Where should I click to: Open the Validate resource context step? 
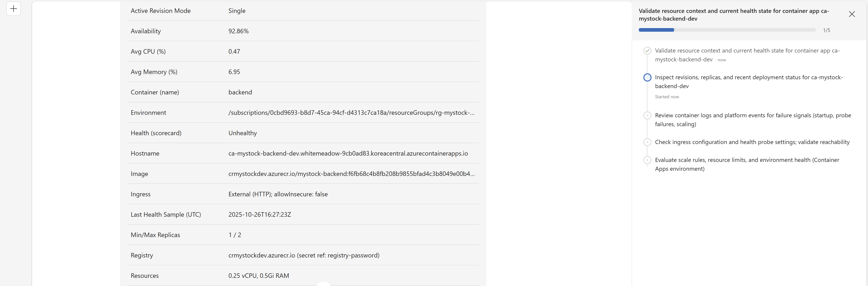(747, 55)
